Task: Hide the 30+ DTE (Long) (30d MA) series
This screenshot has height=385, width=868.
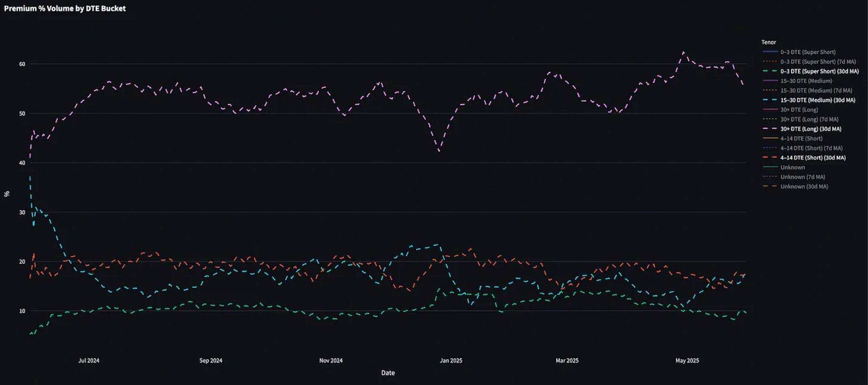Action: click(x=802, y=129)
